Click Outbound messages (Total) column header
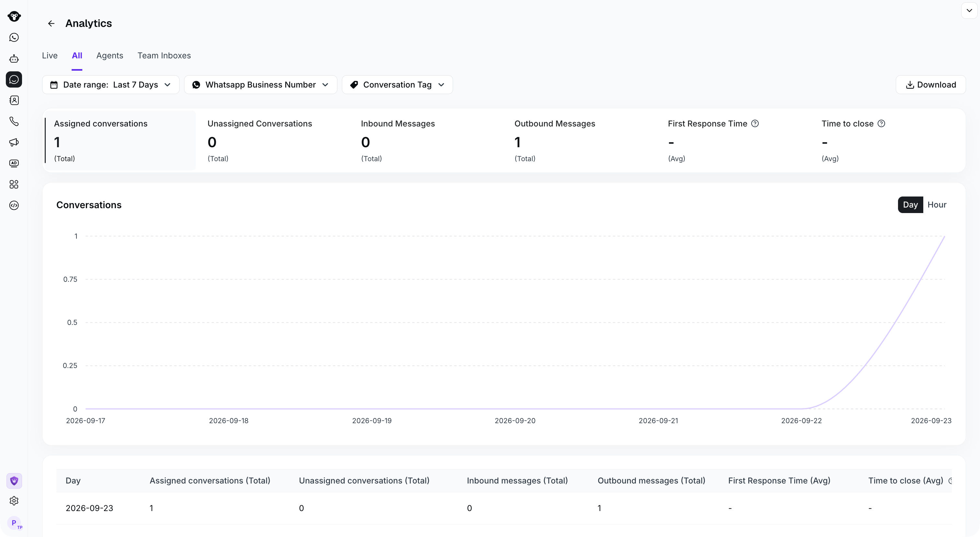The image size is (980, 537). click(651, 481)
